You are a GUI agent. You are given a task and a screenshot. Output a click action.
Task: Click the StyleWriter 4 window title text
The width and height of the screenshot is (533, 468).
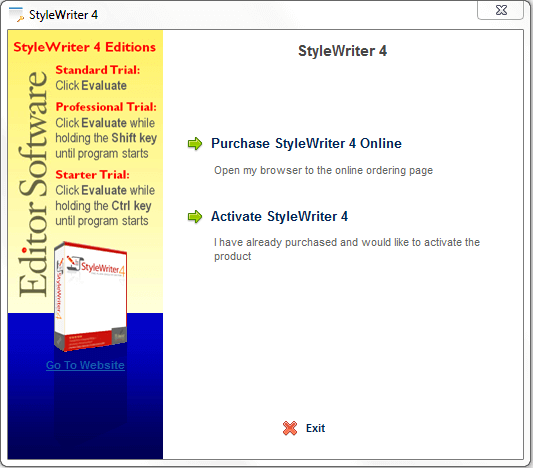[x=63, y=15]
